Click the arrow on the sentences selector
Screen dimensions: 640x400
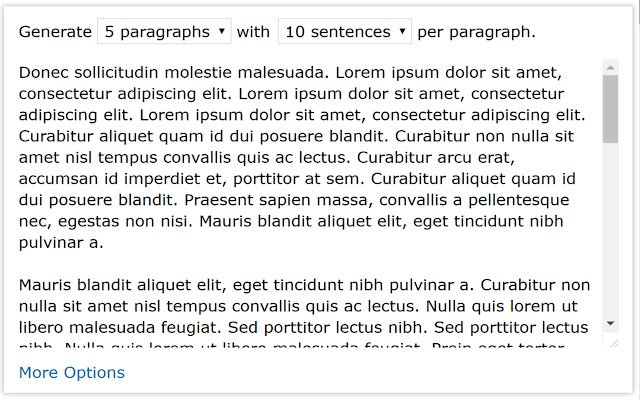point(402,31)
